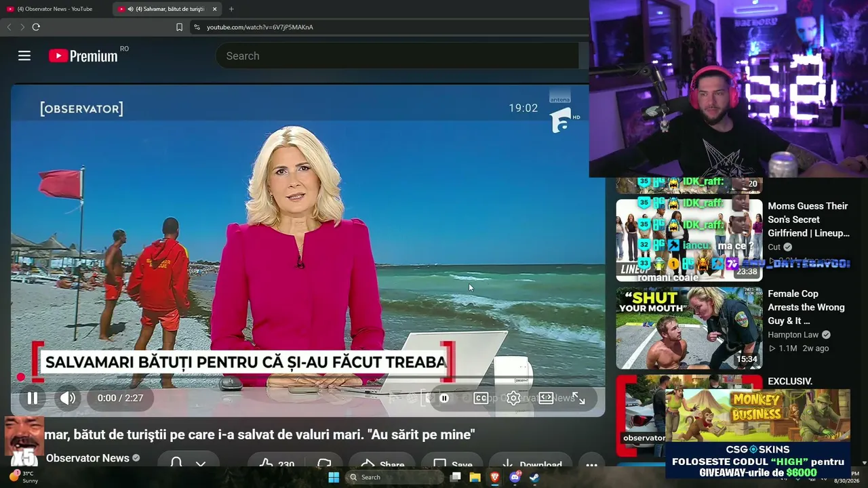Toggle closed captions on the video

point(481,398)
